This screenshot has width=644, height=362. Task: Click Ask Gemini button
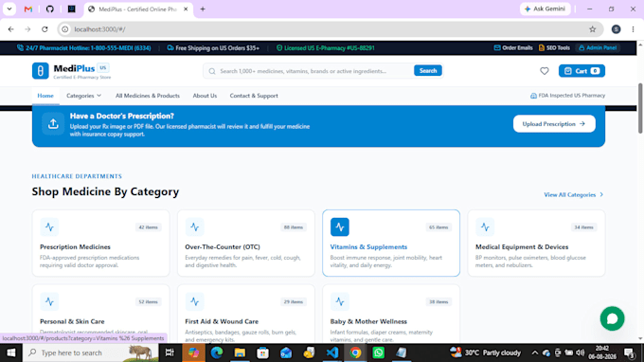pyautogui.click(x=545, y=9)
